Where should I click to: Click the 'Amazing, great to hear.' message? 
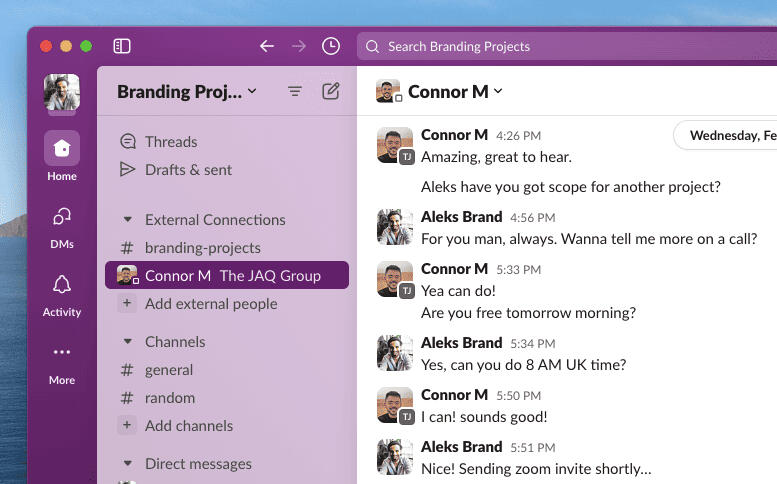coord(496,157)
